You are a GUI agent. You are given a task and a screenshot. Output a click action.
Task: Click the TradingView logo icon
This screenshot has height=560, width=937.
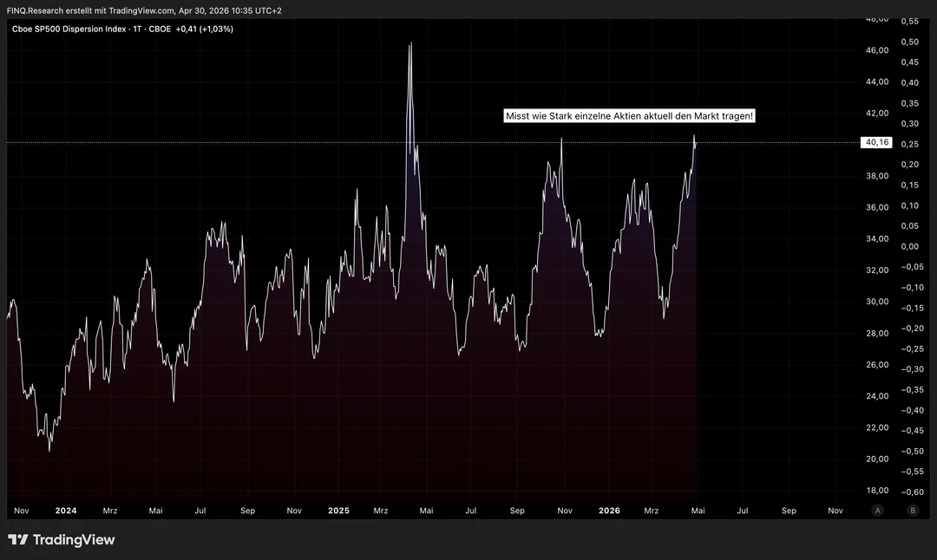pos(17,540)
